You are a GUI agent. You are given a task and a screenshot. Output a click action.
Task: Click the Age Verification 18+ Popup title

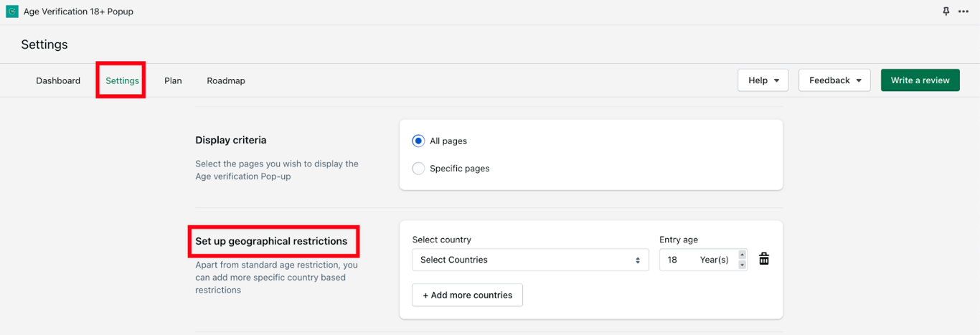click(78, 11)
